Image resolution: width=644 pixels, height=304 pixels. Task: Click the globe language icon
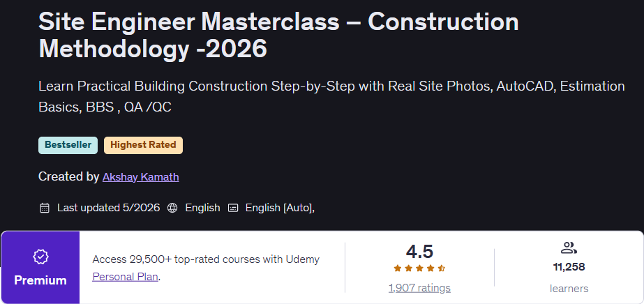172,208
